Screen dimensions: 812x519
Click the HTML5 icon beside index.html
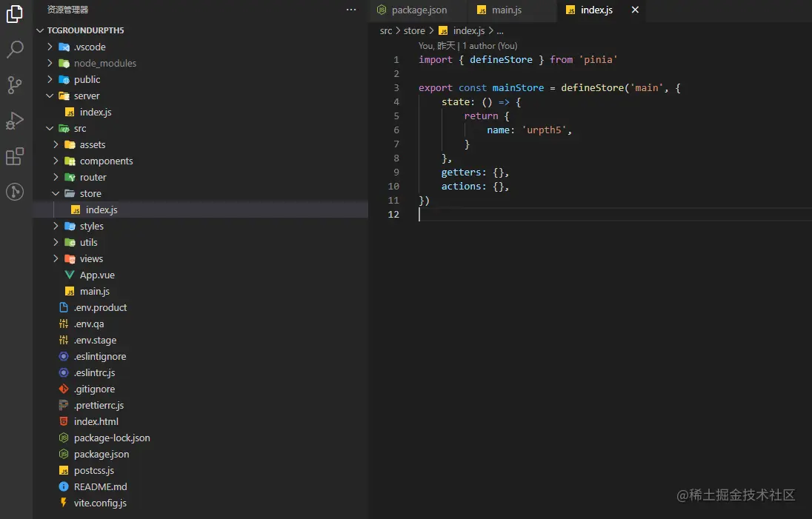coord(64,421)
